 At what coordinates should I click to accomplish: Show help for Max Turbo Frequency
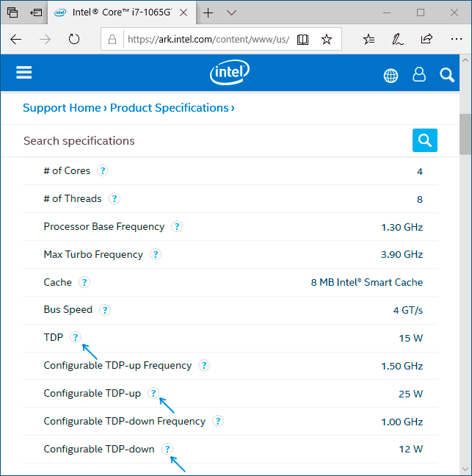coord(155,254)
